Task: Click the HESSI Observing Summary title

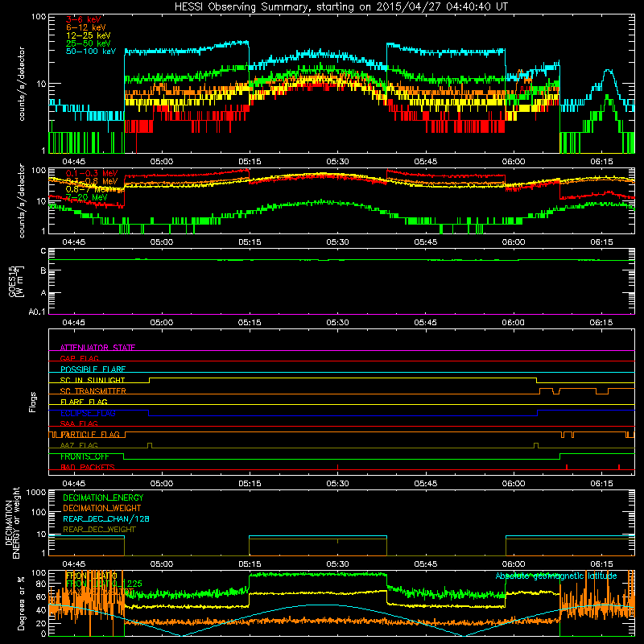Action: point(341,7)
